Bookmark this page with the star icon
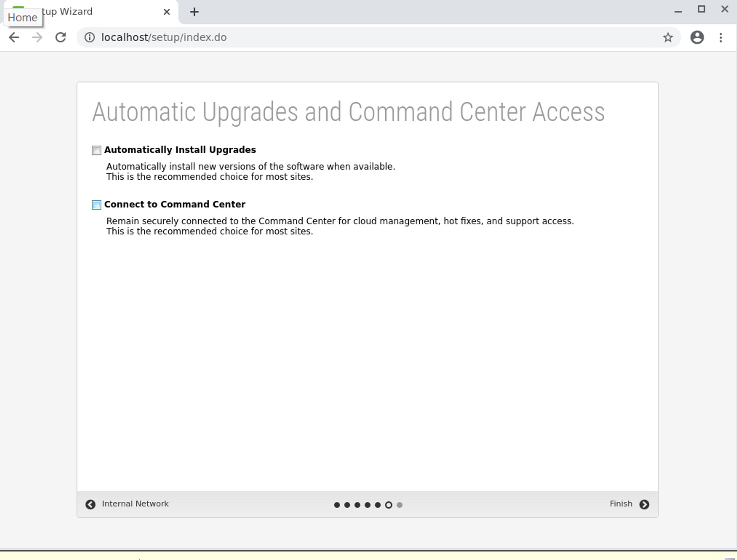The height and width of the screenshot is (560, 737). click(668, 37)
